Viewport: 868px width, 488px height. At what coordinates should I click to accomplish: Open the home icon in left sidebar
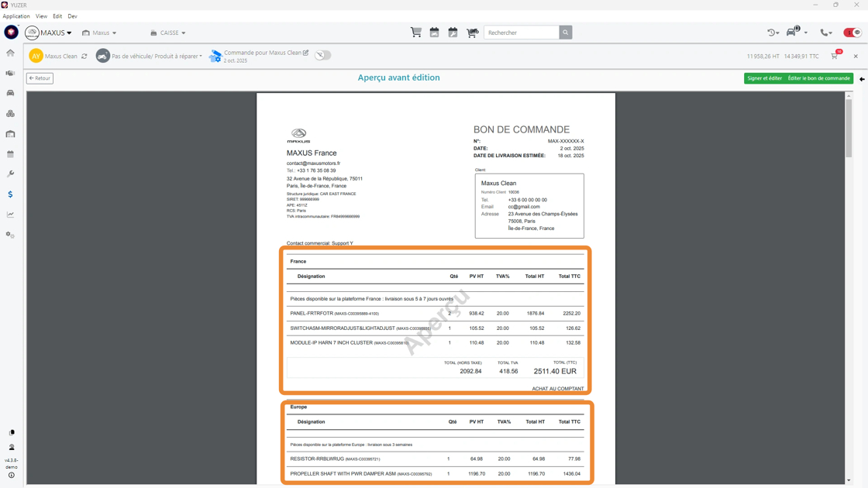coord(10,53)
